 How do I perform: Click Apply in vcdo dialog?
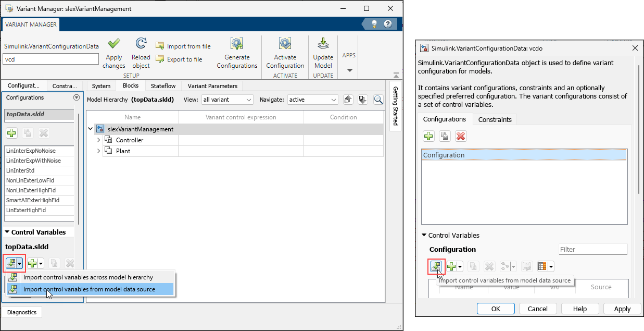click(x=622, y=309)
